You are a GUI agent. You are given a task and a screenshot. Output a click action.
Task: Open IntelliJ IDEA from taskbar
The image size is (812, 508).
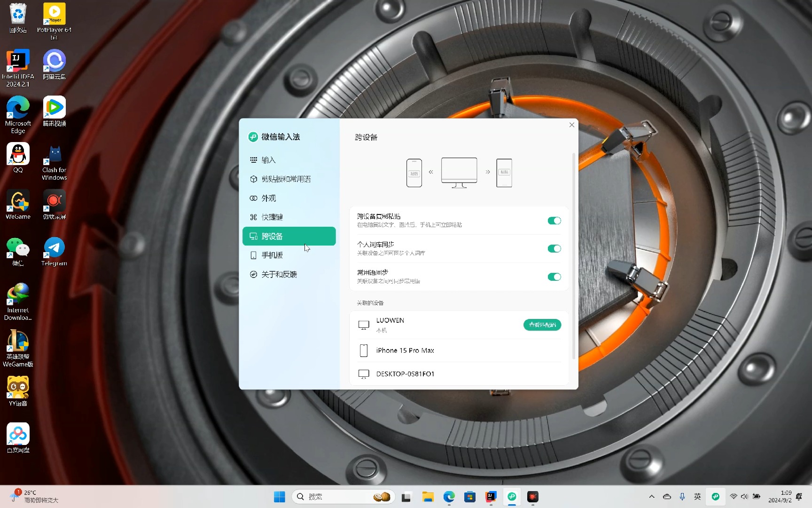(x=491, y=497)
